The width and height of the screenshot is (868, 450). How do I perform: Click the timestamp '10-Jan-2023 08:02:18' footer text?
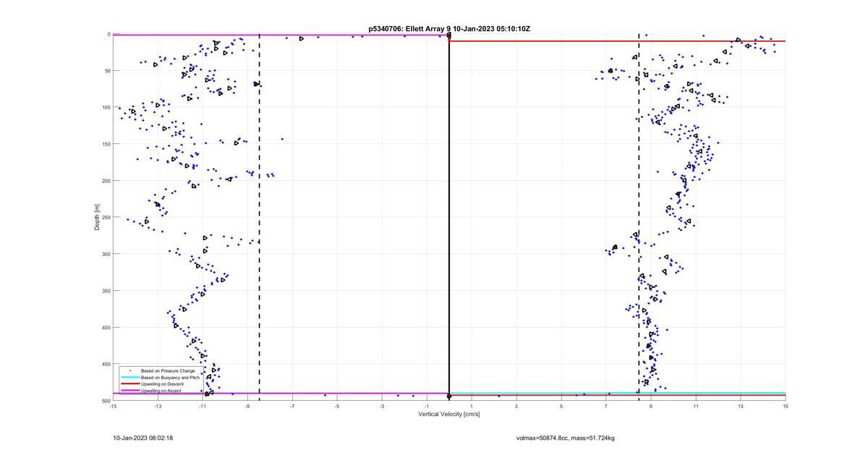(x=143, y=438)
